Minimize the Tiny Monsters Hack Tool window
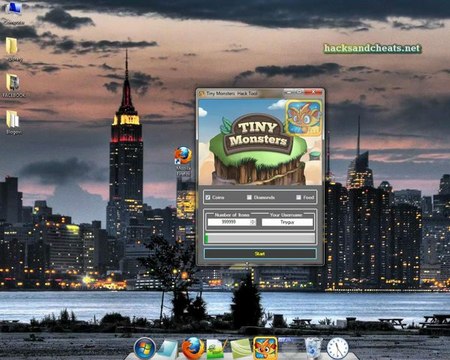Image resolution: width=450 pixels, height=360 pixels. pyautogui.click(x=289, y=92)
